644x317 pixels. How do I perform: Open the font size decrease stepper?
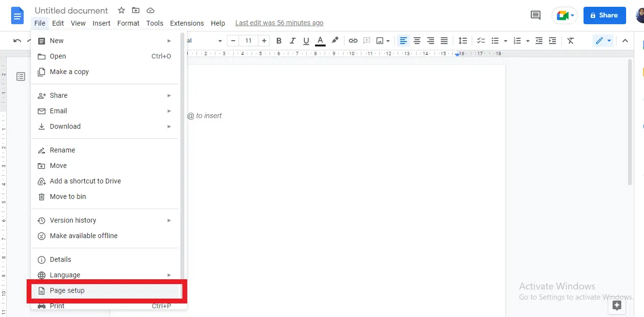233,41
